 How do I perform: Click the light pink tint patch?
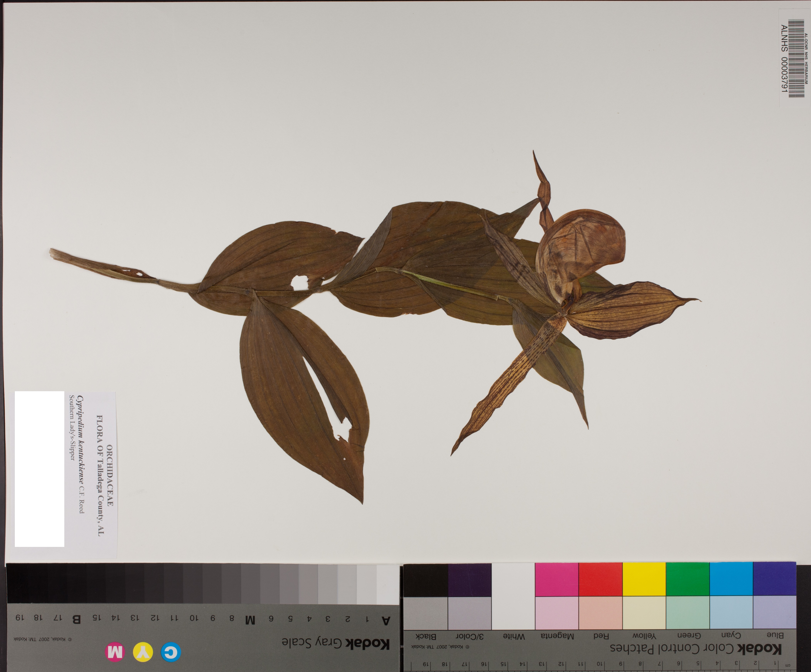[x=556, y=613]
